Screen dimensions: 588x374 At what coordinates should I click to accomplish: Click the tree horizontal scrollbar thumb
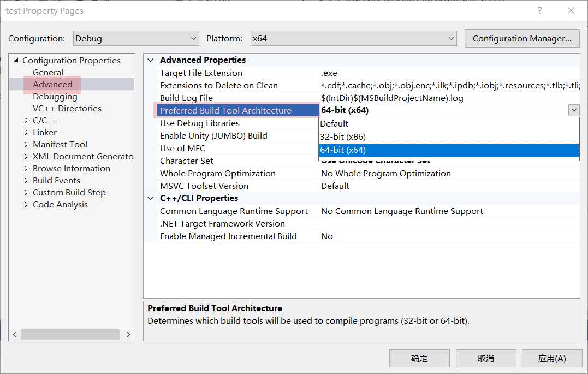(x=70, y=334)
